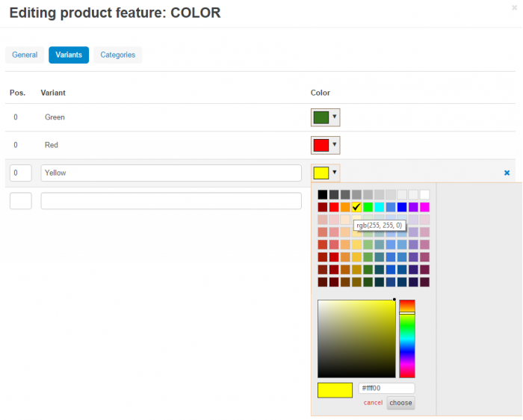Screen dimensions: 523x420
Task: Click inside the saturation gradient square
Action: [356, 339]
